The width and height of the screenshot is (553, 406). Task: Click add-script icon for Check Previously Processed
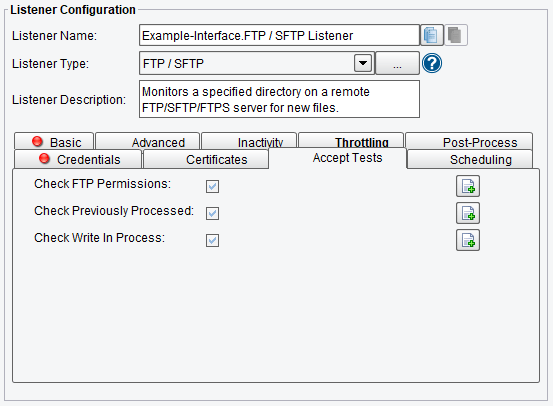pos(468,213)
